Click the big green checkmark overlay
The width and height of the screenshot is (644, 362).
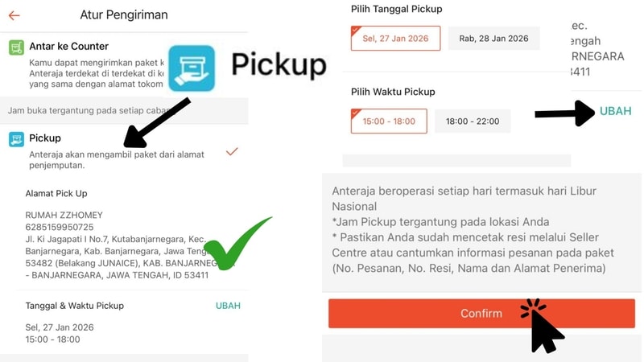tap(237, 244)
